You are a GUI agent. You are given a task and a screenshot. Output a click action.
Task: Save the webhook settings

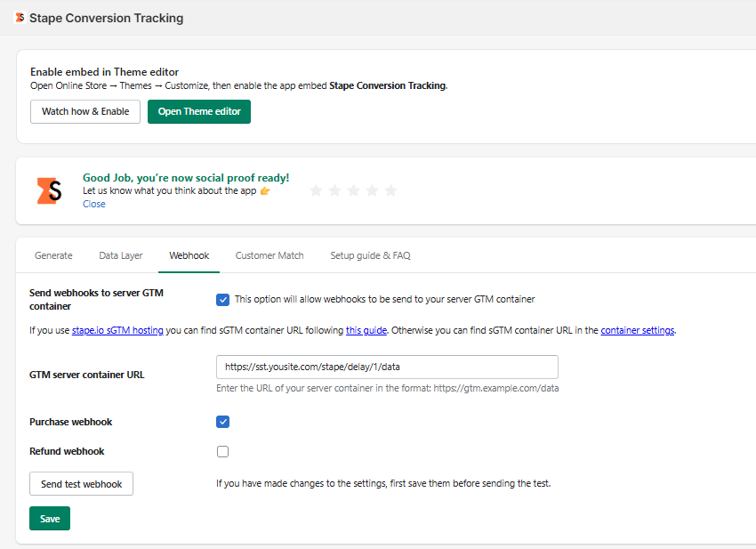pyautogui.click(x=50, y=519)
